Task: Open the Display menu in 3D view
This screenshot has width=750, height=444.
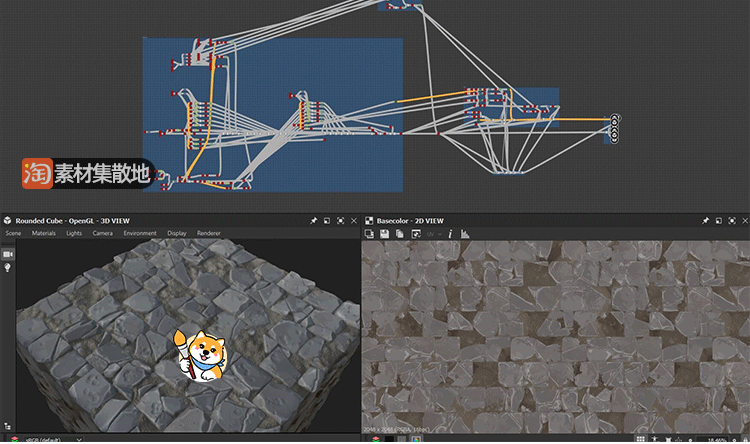Action: (176, 233)
